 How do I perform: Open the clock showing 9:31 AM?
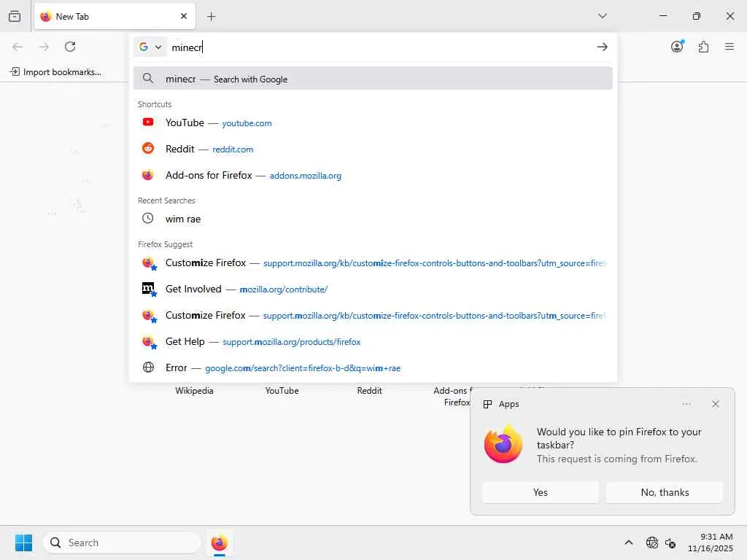tap(710, 542)
